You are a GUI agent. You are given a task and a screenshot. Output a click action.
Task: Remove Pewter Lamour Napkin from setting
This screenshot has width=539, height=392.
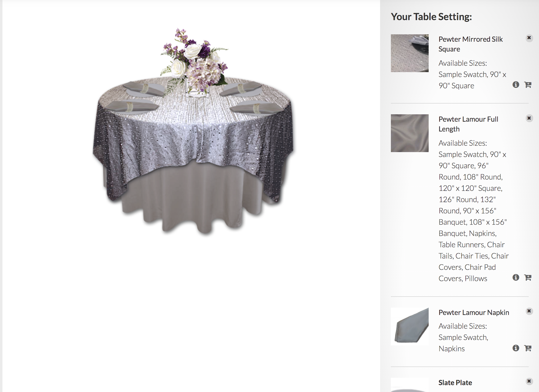click(529, 311)
